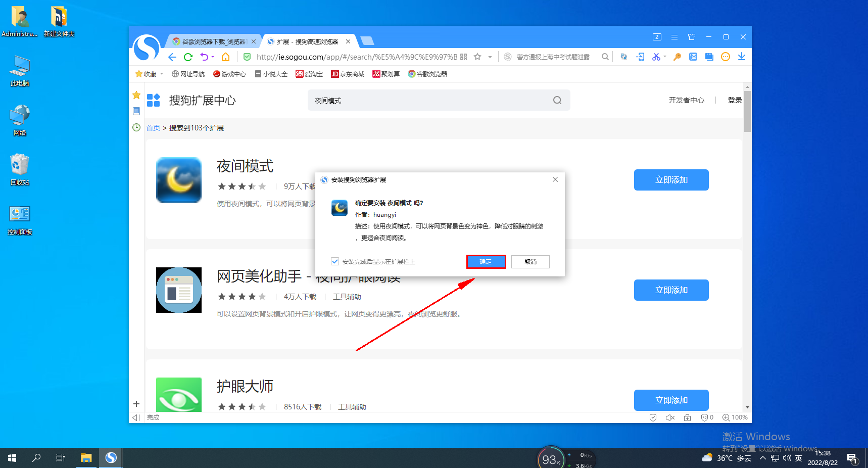Image resolution: width=868 pixels, height=468 pixels.
Task: Open the history clock sidebar icon
Action: [136, 127]
